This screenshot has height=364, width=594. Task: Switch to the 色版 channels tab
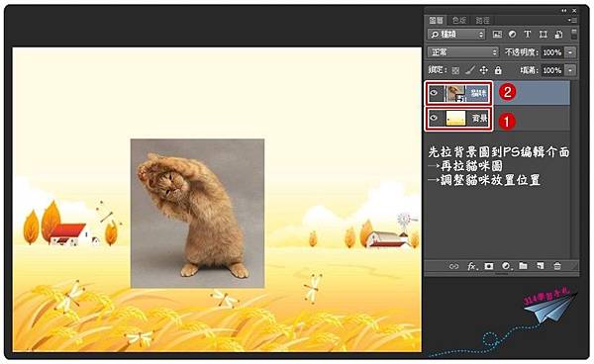pos(458,20)
